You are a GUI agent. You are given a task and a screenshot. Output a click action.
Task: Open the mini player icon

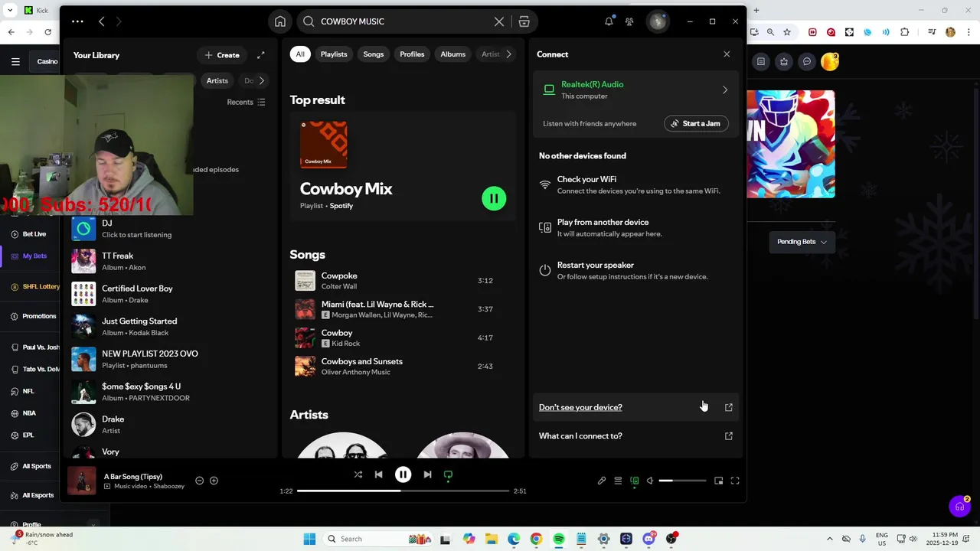pyautogui.click(x=718, y=481)
